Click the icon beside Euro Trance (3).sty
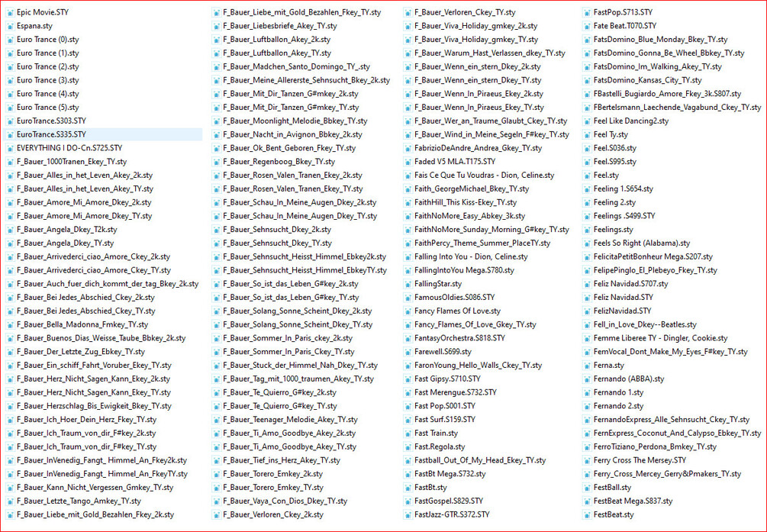 tap(10, 80)
